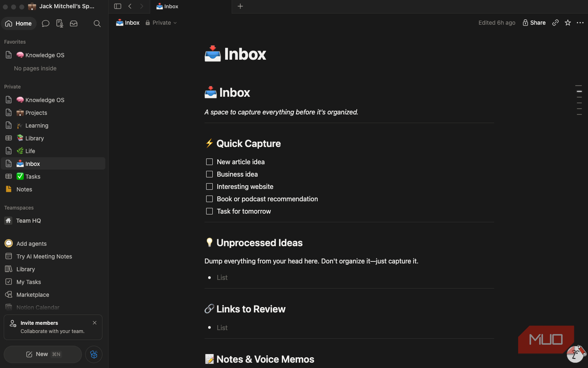
Task: Open the Projects page in sidebar
Action: pyautogui.click(x=53, y=113)
